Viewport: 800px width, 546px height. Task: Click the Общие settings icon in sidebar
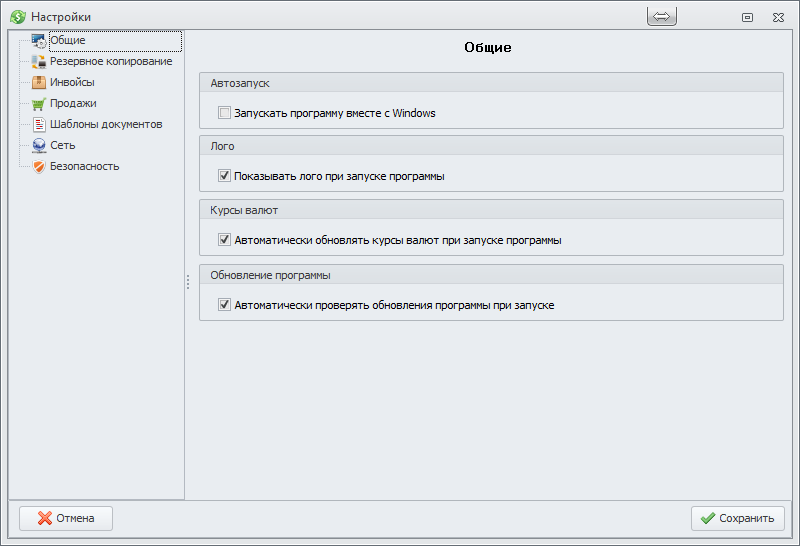click(x=39, y=41)
